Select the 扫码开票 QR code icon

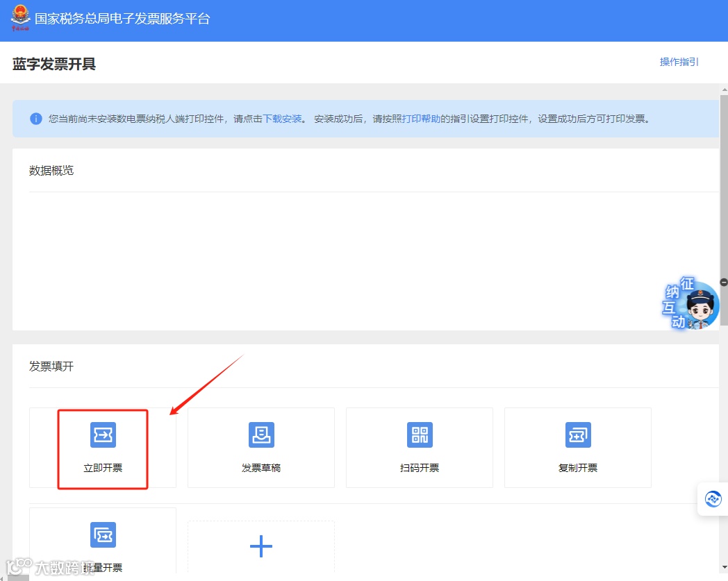(420, 435)
